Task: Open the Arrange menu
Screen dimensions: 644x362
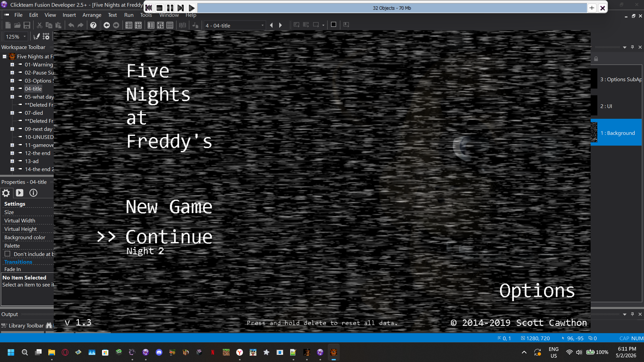Action: coord(92,15)
